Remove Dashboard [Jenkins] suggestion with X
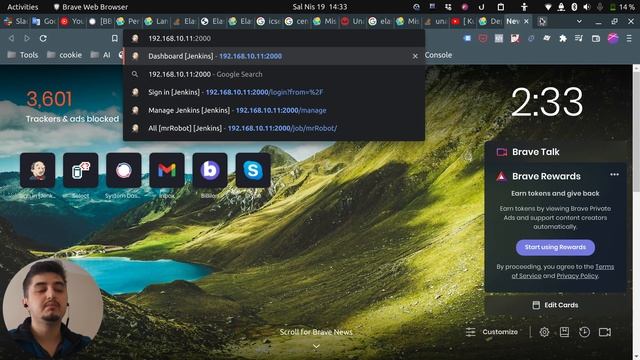The height and width of the screenshot is (360, 640). 415,56
